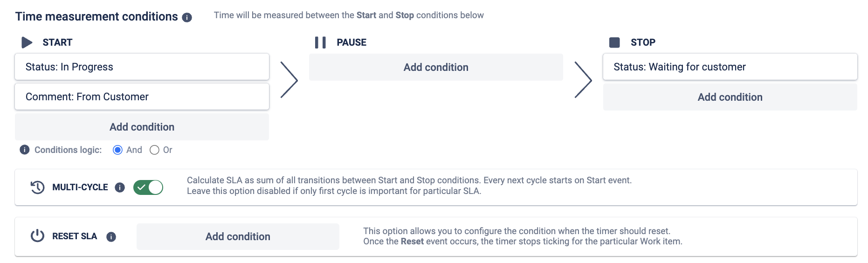Image resolution: width=868 pixels, height=263 pixels.
Task: Click the info icon beside RESET SLA
Action: tap(111, 237)
